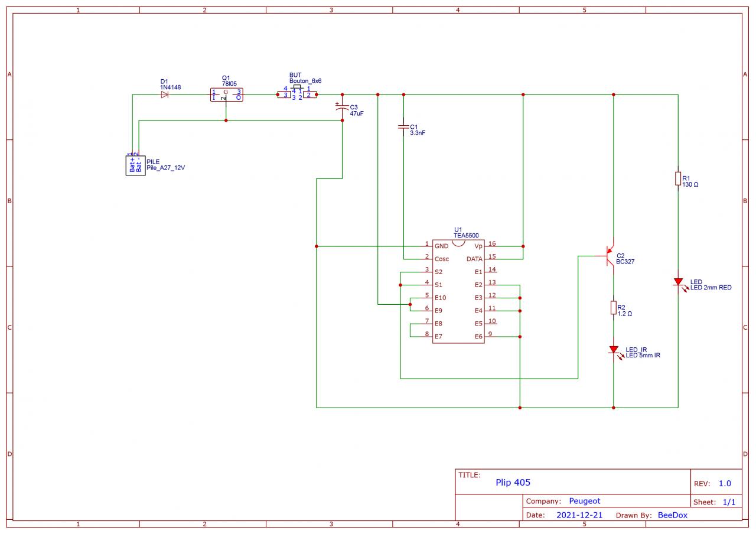Viewport: 756px width, 534px height.
Task: Click the PILE battery connector symbol
Action: click(x=135, y=165)
